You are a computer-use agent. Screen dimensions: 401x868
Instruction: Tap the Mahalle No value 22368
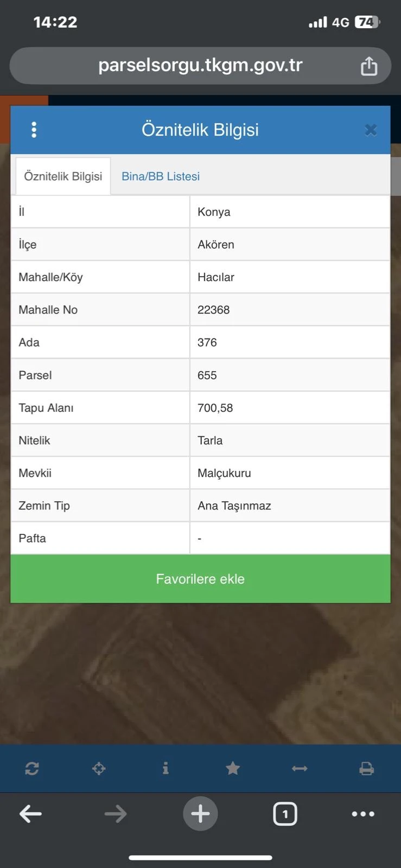coord(214,310)
